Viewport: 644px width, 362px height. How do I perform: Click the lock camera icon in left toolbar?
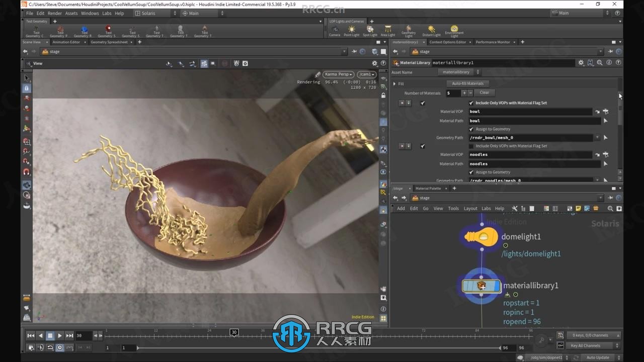tap(27, 88)
